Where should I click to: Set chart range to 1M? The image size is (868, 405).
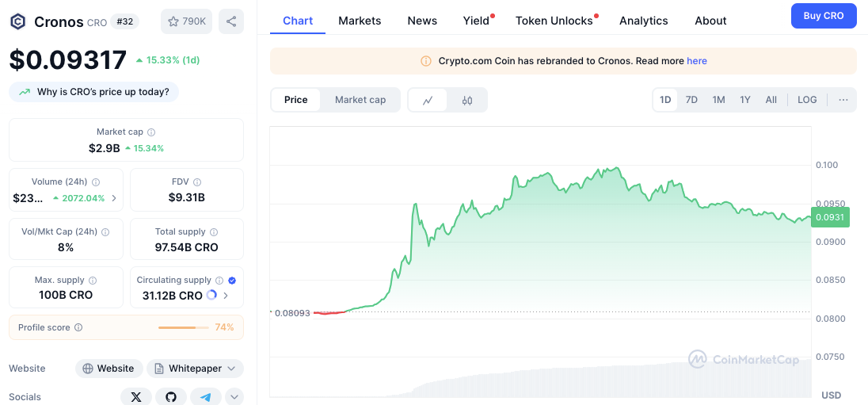click(718, 100)
